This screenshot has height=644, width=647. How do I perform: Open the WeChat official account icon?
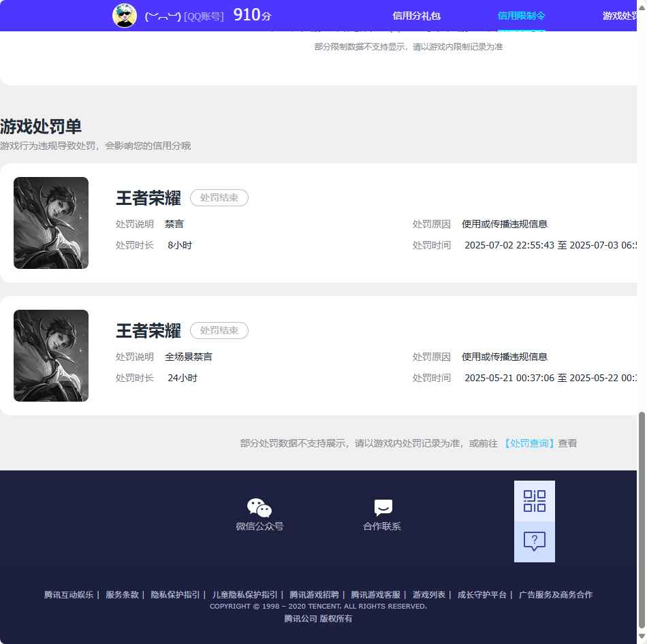pos(259,507)
